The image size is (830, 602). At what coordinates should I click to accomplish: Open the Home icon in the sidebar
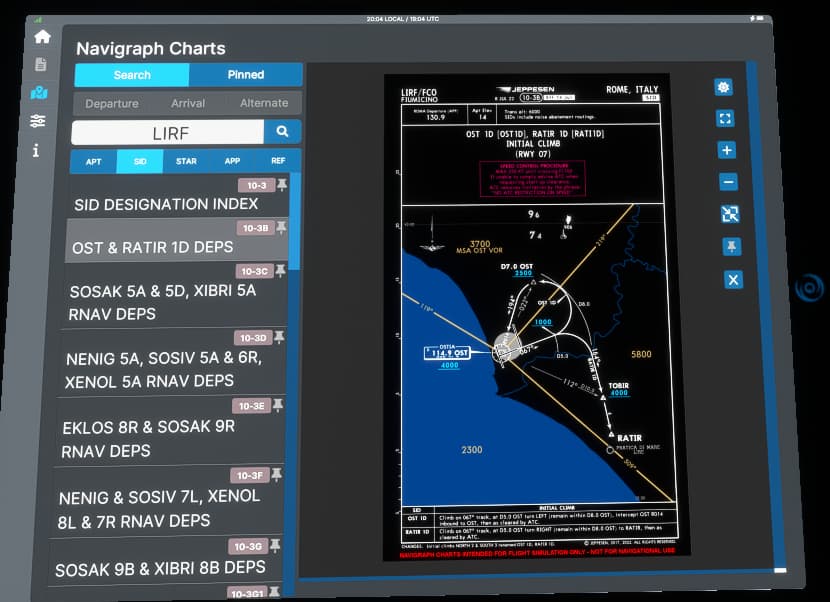(x=42, y=37)
